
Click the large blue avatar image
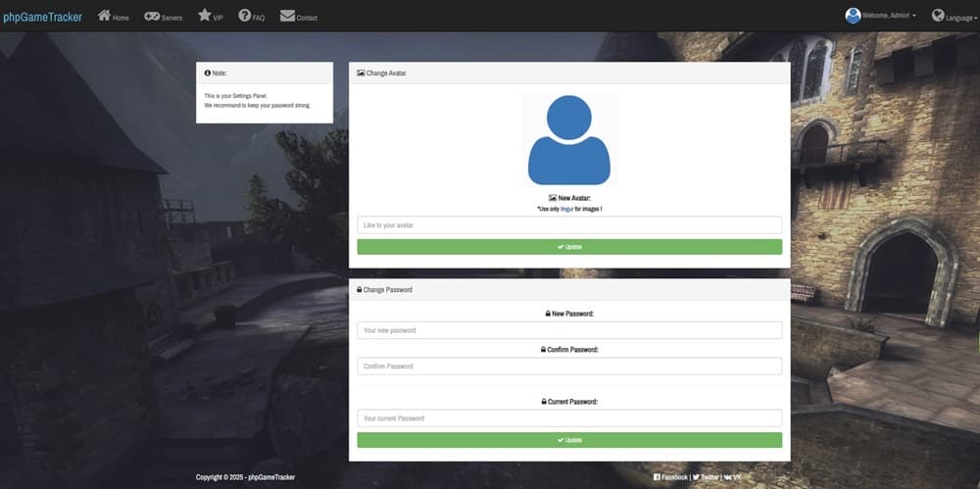click(x=568, y=140)
